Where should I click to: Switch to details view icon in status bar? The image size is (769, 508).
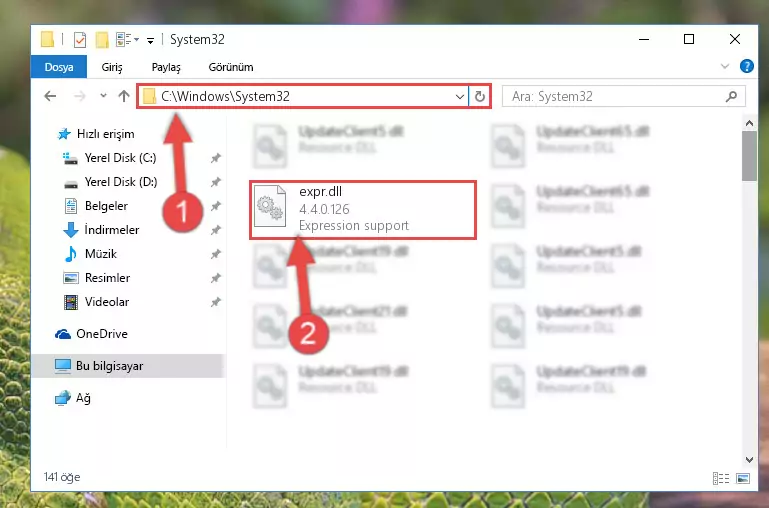(x=720, y=478)
